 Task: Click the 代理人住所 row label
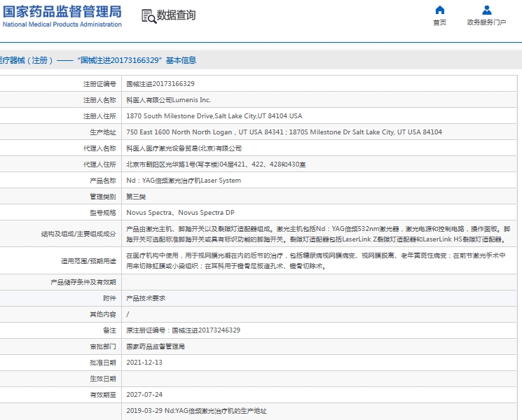99,164
